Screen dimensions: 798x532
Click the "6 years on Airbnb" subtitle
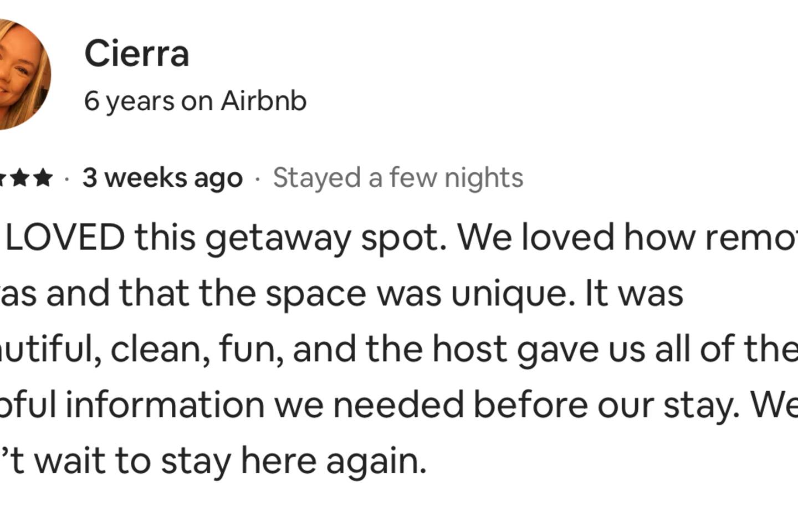click(195, 101)
